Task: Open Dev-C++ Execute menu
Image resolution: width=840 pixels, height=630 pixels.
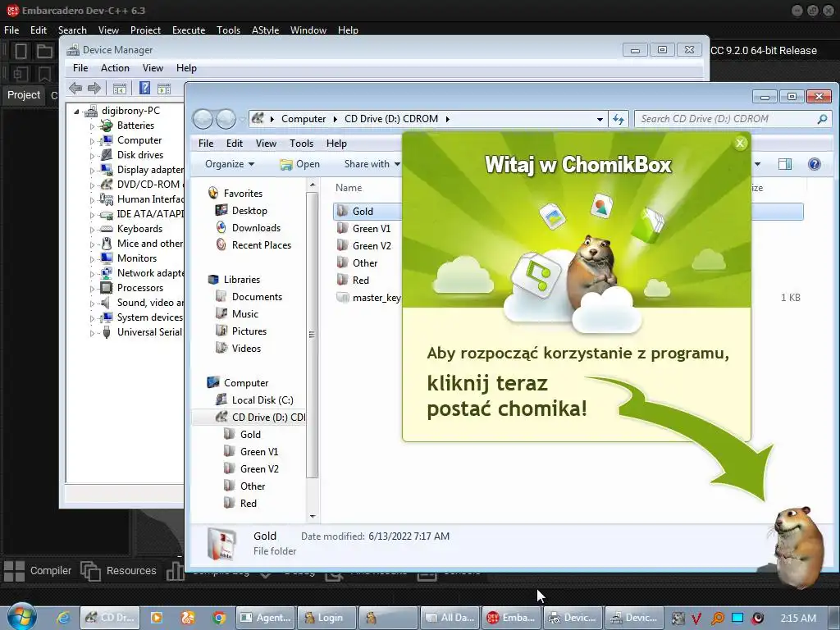Action: (189, 30)
